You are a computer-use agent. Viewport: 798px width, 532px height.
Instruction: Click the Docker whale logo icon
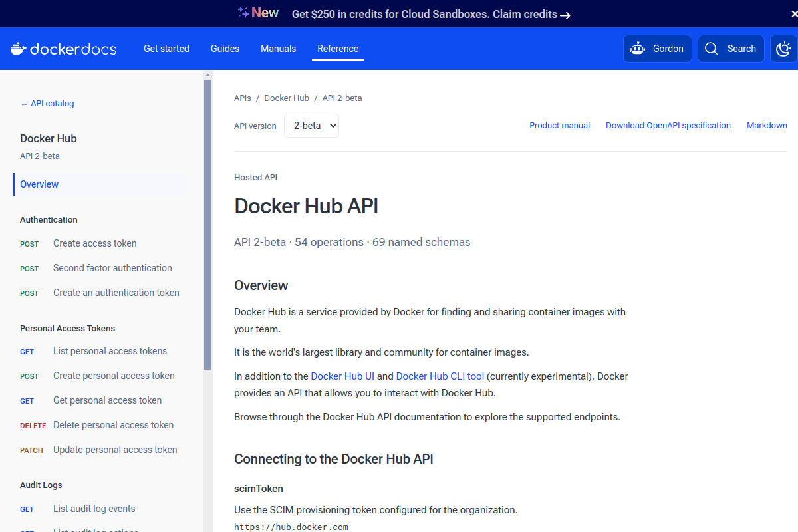(18, 49)
